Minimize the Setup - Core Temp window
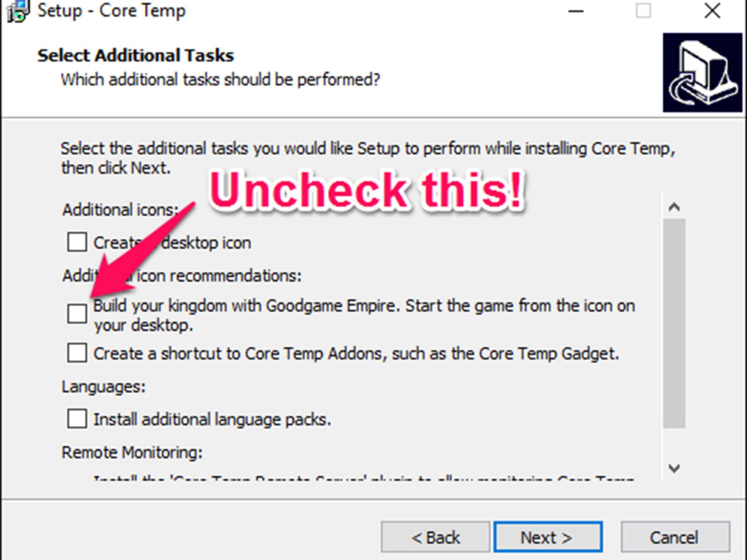This screenshot has width=747, height=560. pyautogui.click(x=576, y=11)
